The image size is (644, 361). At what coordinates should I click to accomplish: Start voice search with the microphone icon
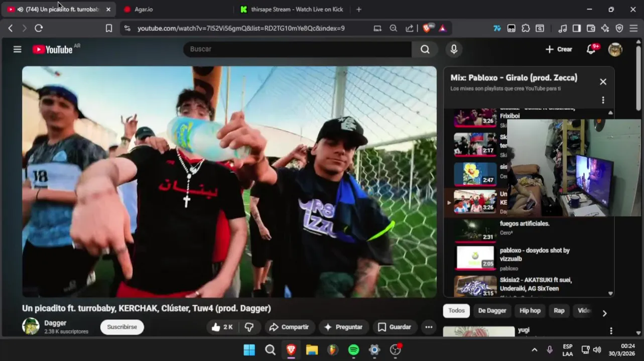coord(454,49)
